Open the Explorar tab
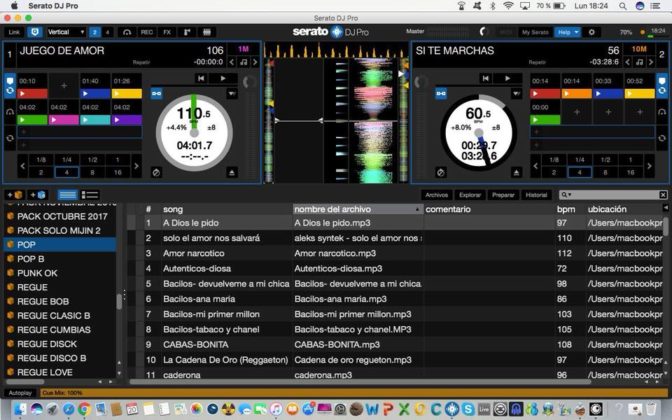 [470, 195]
